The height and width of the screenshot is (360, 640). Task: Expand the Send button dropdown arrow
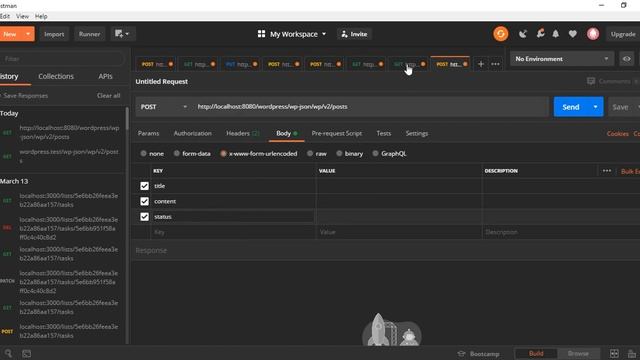595,107
